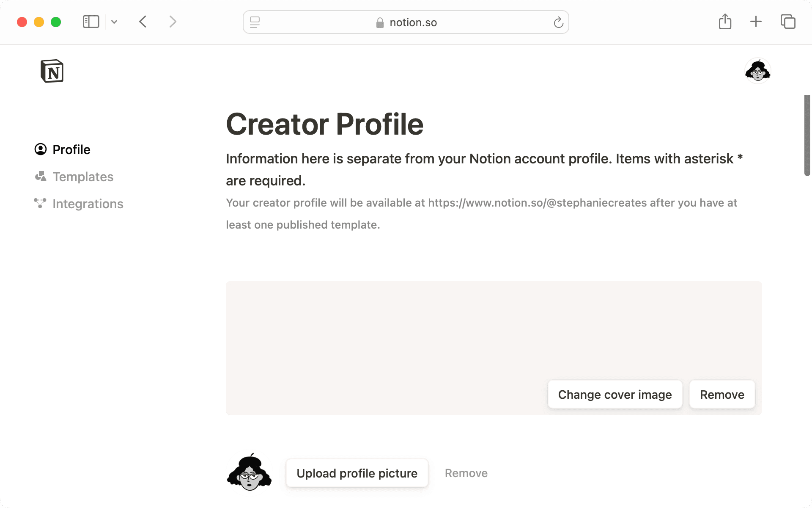
Task: Open a new tab with the plus icon
Action: click(x=756, y=22)
